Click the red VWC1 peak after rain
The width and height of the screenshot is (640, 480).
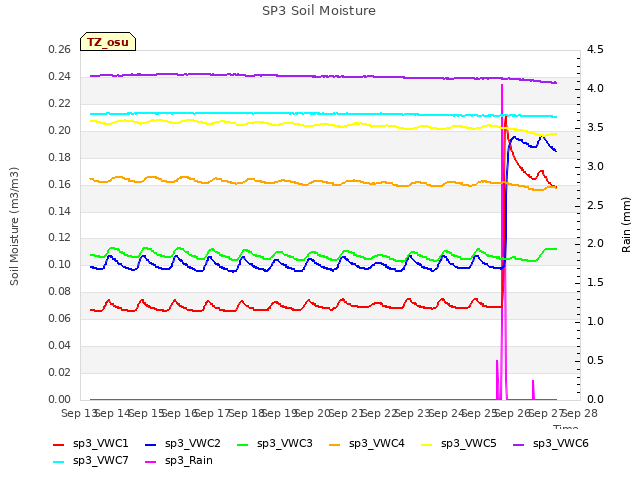click(x=505, y=118)
